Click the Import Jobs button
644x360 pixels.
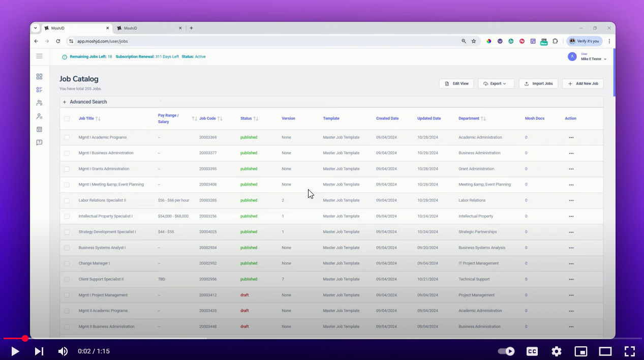click(539, 83)
